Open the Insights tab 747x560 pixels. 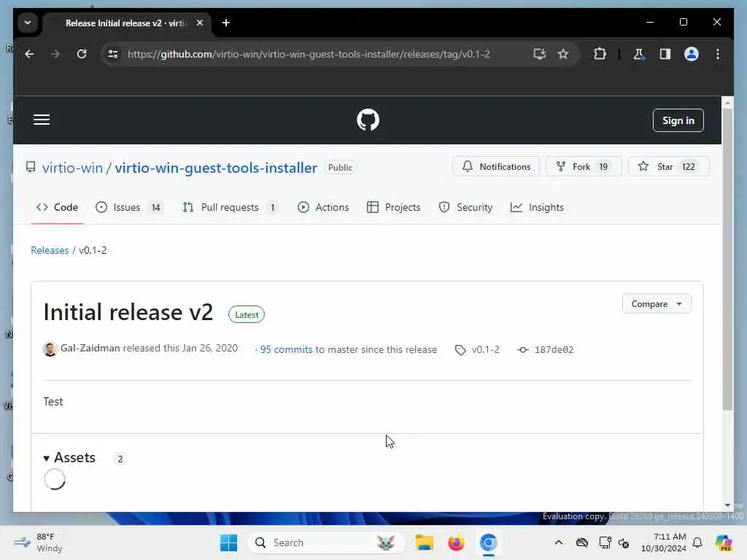[x=537, y=207]
